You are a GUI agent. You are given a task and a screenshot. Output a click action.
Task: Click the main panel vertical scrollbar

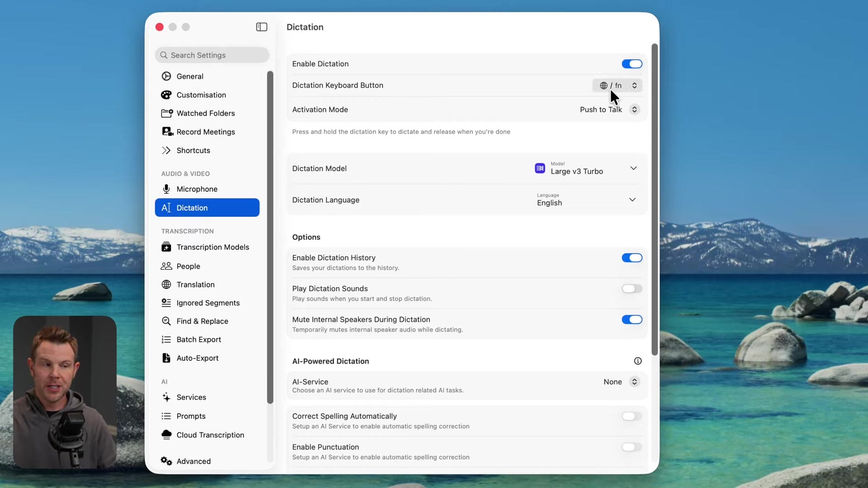tap(654, 199)
